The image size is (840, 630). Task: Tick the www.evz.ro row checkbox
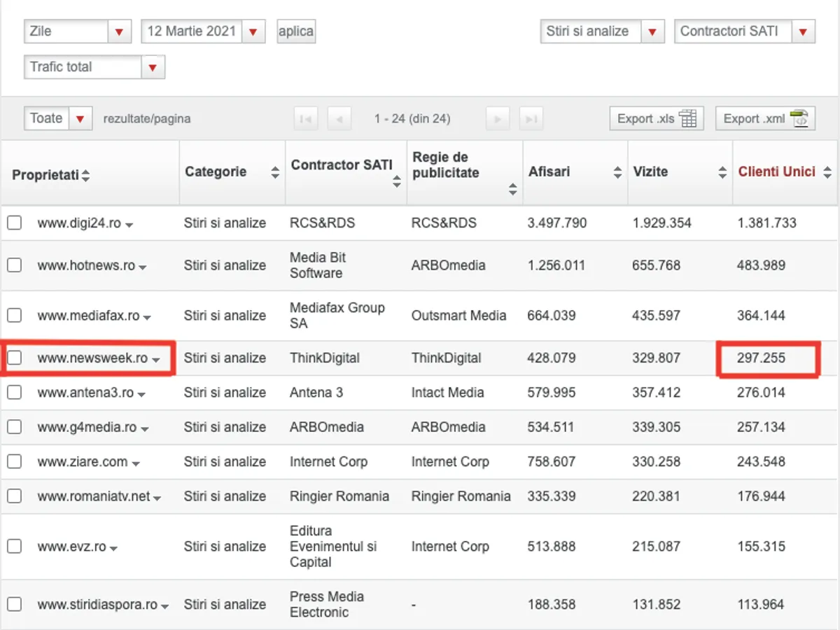point(15,546)
